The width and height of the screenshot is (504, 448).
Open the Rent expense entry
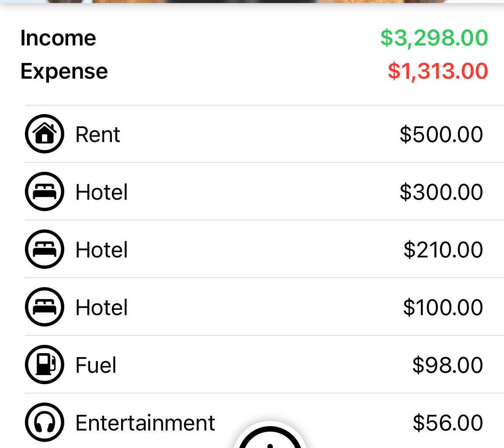(264, 134)
